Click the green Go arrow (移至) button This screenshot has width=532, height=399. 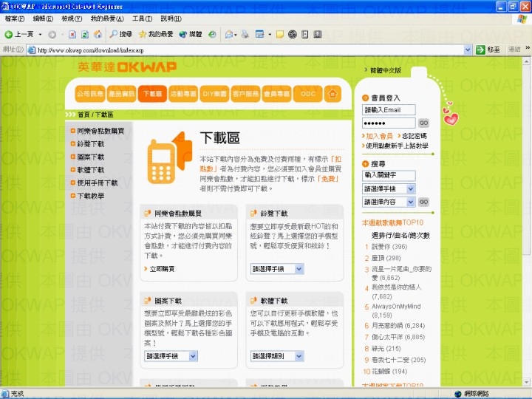[488, 50]
